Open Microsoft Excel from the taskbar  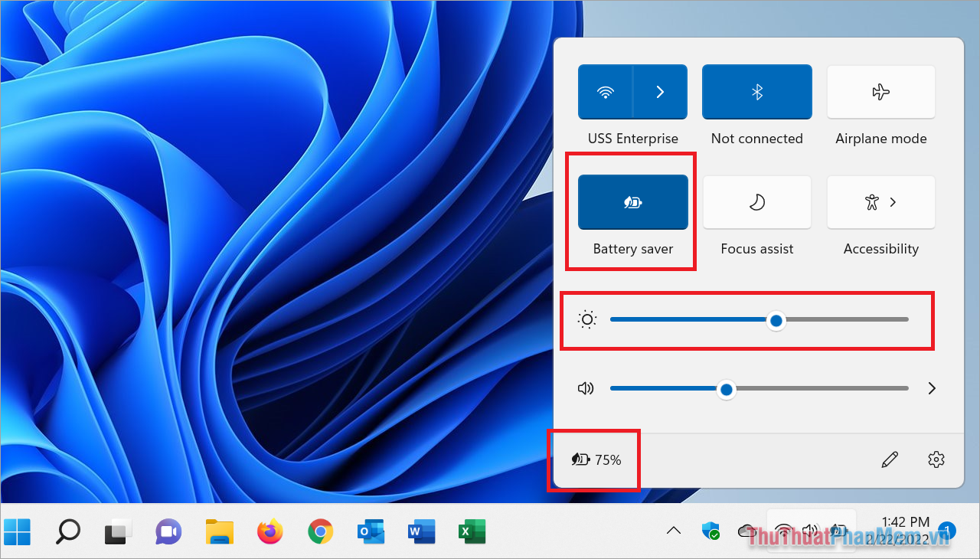point(472,531)
